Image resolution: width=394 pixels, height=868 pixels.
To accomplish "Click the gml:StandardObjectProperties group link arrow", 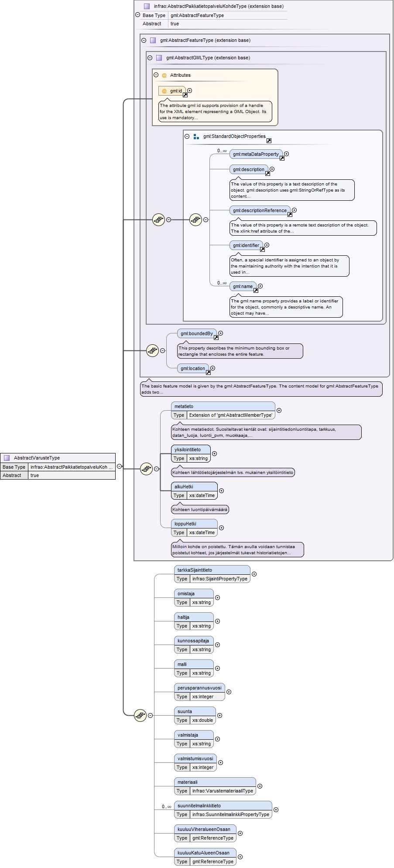I will (269, 141).
